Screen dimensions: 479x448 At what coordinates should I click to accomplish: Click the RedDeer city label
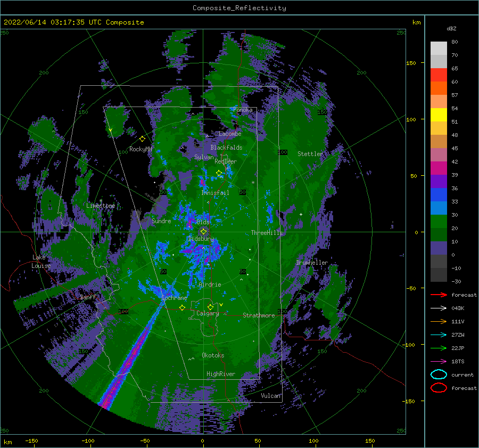[x=226, y=161]
